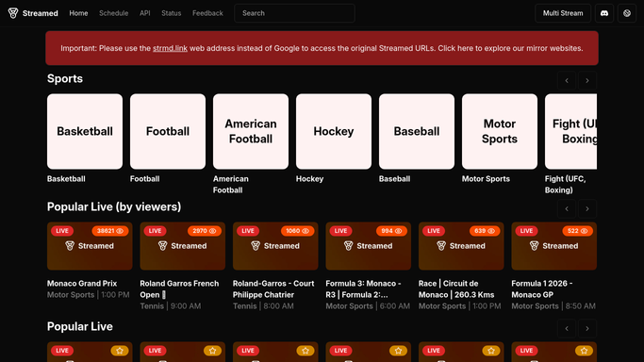
Task: Show next Popular Live by viewers items
Action: pos(587,209)
